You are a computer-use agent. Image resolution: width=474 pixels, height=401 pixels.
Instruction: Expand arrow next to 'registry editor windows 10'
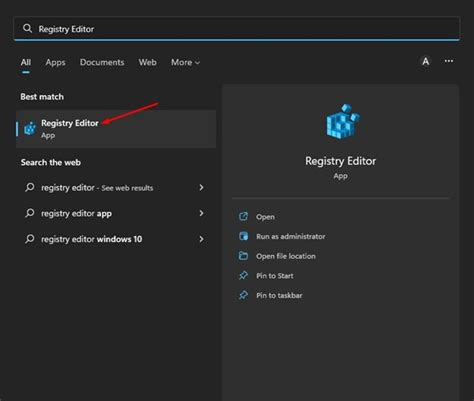(201, 239)
